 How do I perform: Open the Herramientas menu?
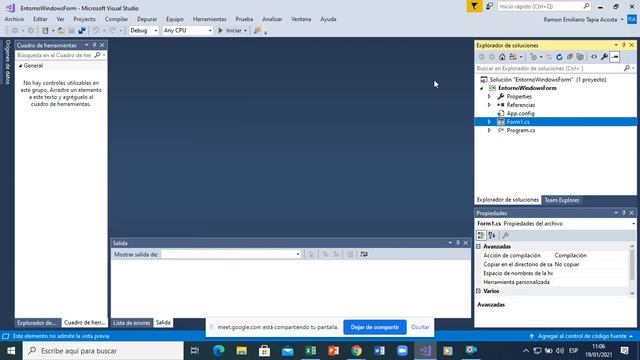[209, 19]
